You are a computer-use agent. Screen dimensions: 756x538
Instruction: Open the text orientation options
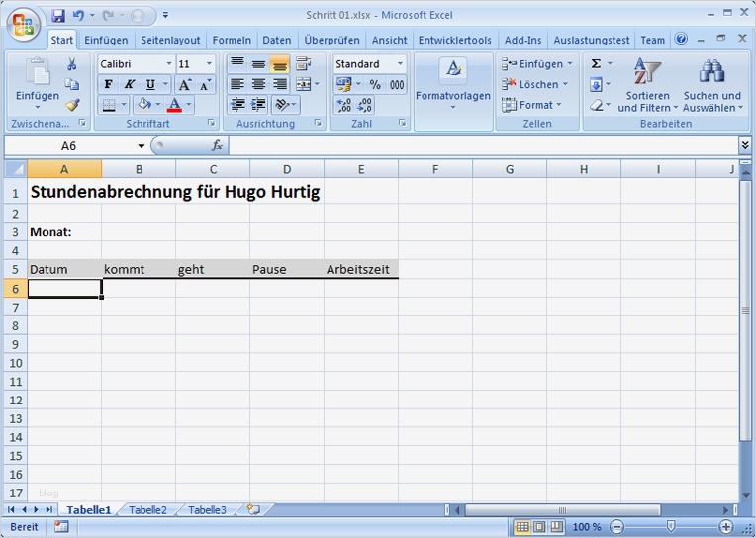pyautogui.click(x=285, y=105)
